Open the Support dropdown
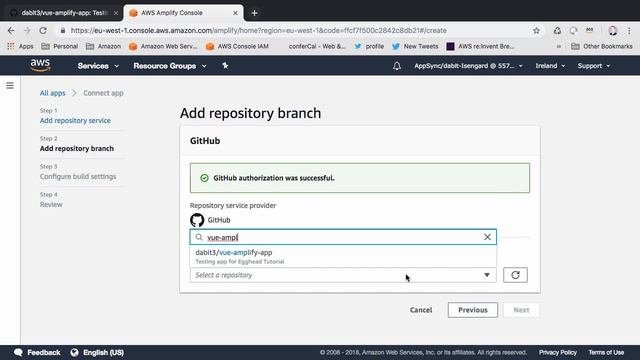 [593, 66]
